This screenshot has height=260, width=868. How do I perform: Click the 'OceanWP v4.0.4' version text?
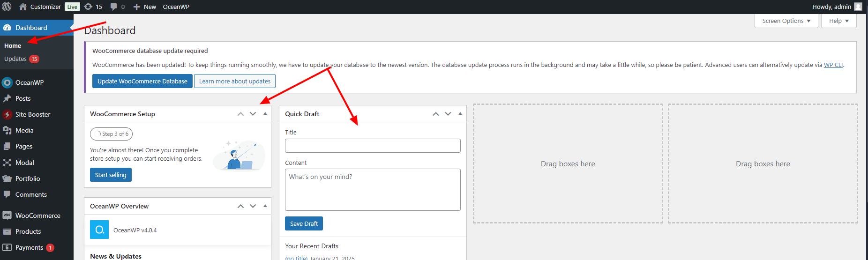(135, 230)
